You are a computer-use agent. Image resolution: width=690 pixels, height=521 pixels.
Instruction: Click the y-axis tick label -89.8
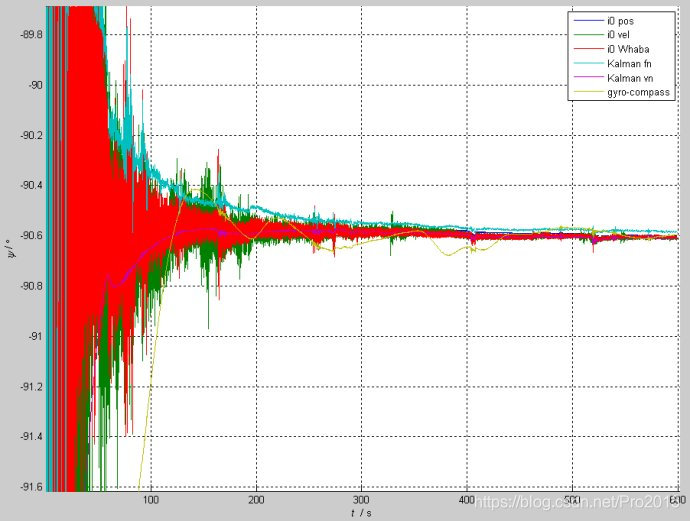tap(31, 34)
